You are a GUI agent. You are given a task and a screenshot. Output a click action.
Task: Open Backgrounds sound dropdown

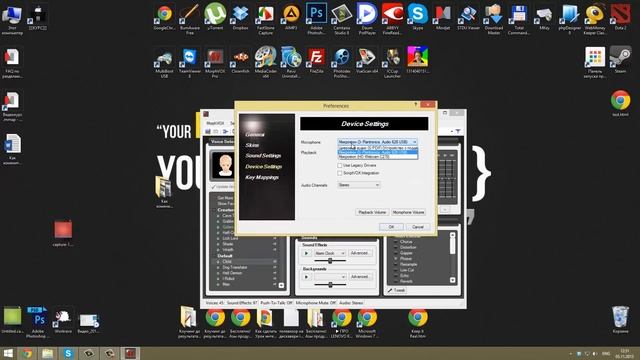tap(330, 277)
